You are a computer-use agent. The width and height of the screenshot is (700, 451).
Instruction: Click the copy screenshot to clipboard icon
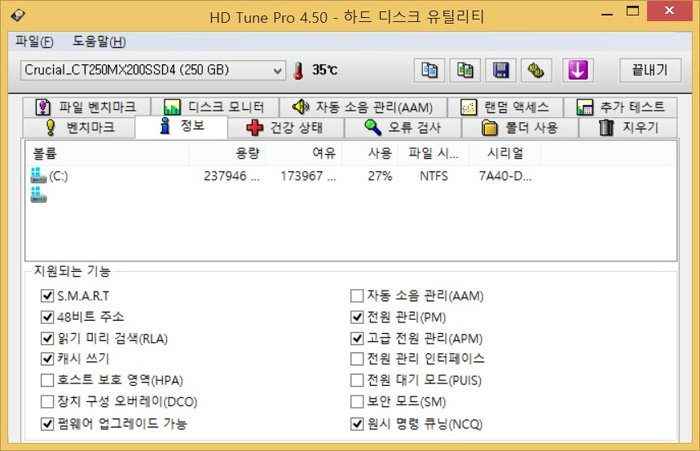(x=465, y=70)
